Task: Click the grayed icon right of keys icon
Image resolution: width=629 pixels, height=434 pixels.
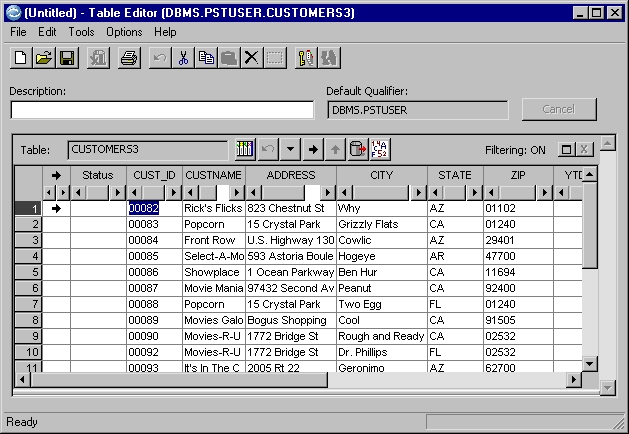Action: [329, 58]
